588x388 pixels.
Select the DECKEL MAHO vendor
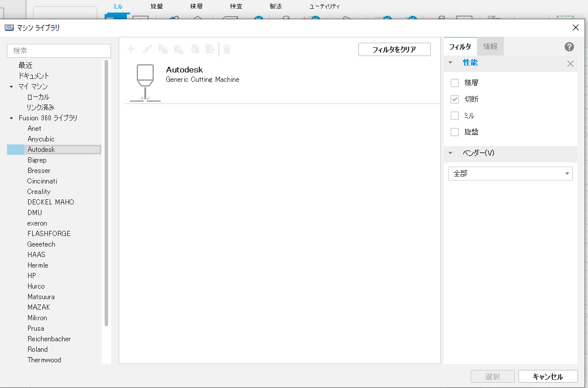coord(51,202)
